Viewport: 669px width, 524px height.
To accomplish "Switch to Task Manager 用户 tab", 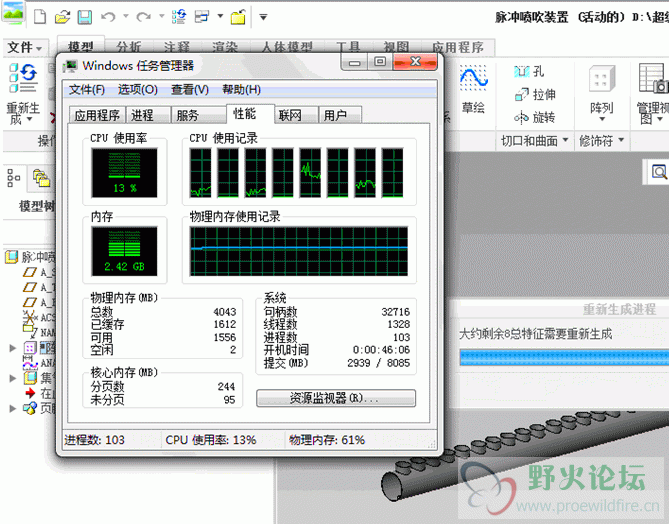I will pos(340,115).
